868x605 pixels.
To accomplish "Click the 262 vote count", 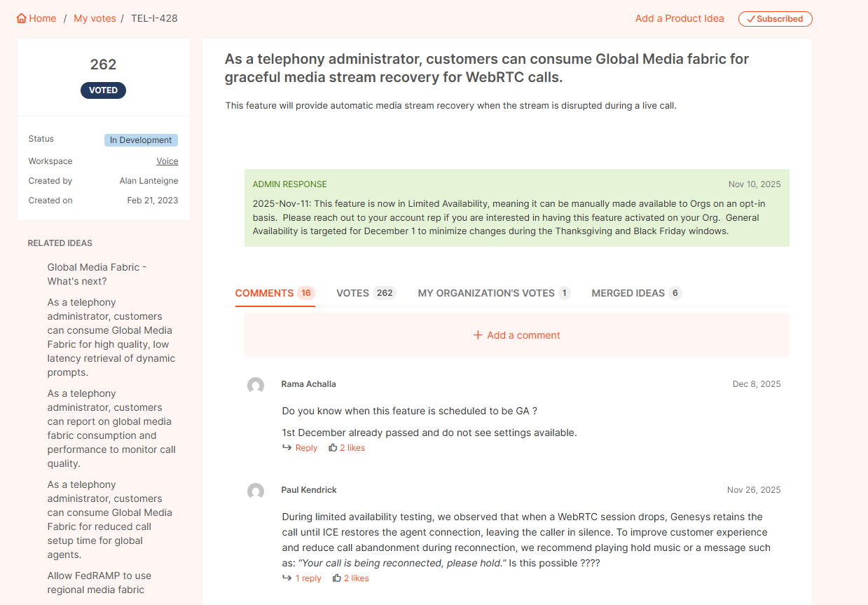I will 103,64.
